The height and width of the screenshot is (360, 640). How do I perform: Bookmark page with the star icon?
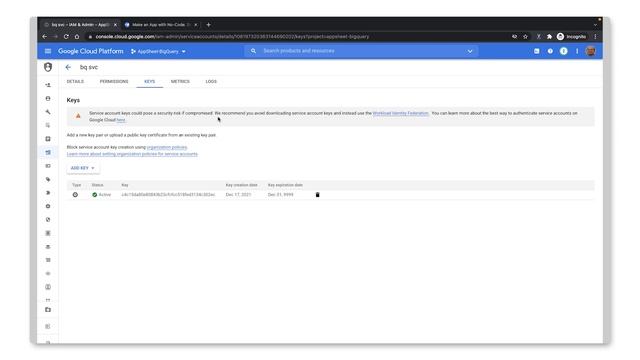click(x=525, y=37)
